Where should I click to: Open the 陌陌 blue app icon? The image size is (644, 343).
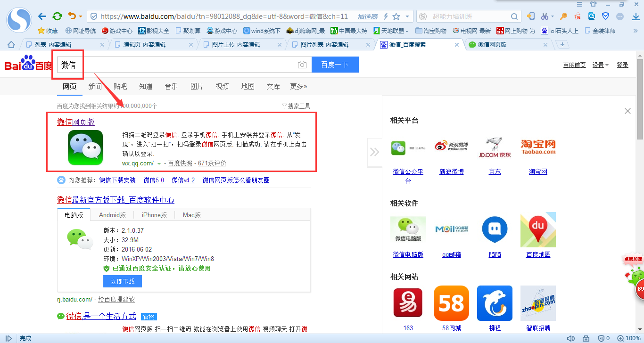coord(495,229)
